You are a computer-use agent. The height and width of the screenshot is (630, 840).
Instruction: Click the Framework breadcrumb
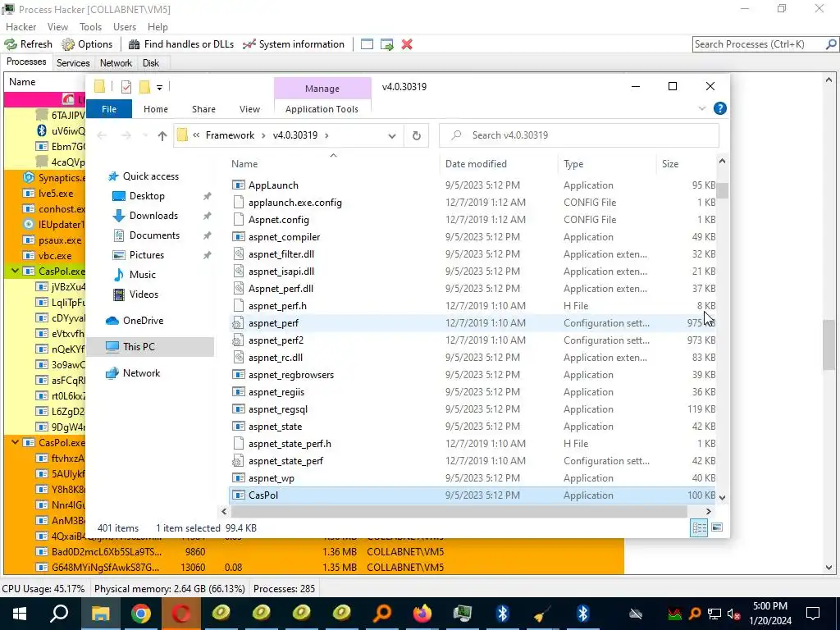click(x=230, y=135)
